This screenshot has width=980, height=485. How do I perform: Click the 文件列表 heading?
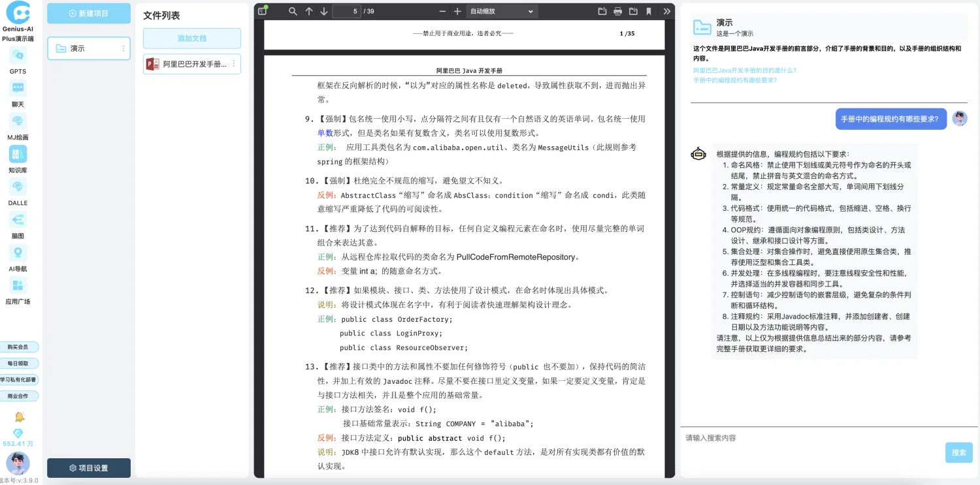161,15
